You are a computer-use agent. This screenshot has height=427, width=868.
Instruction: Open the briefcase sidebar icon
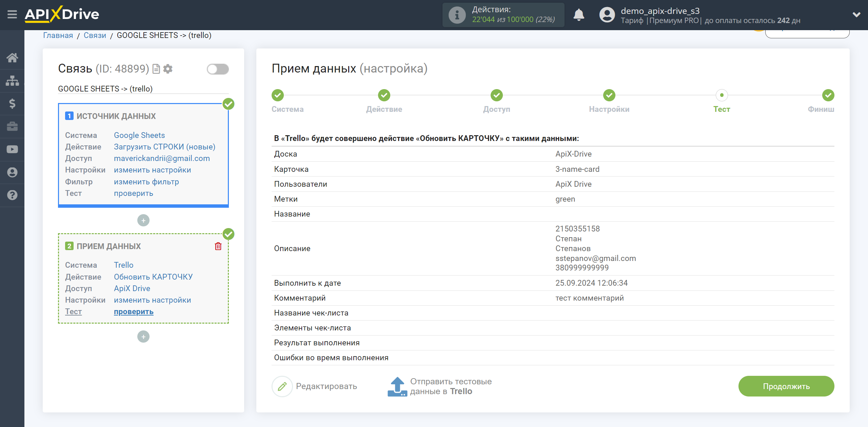click(x=12, y=126)
